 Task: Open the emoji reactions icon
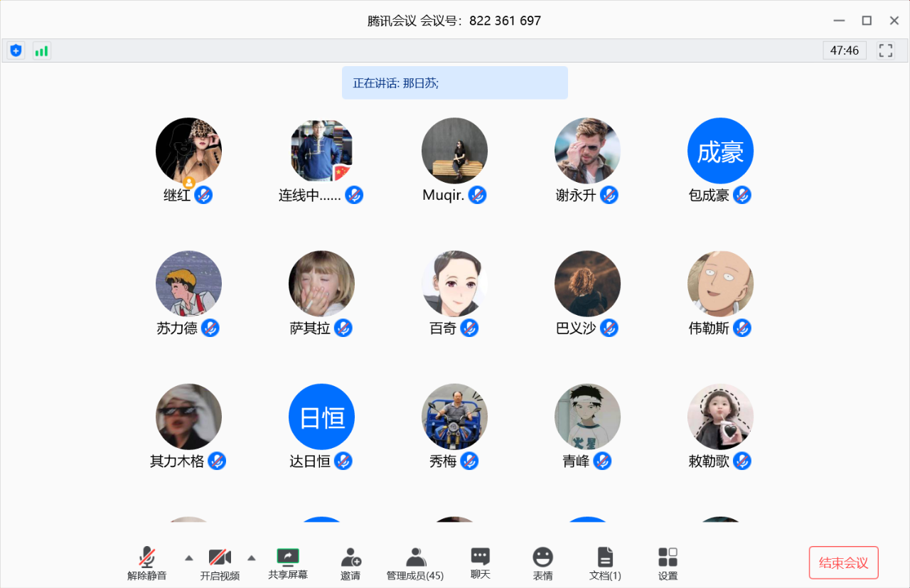[x=543, y=564]
